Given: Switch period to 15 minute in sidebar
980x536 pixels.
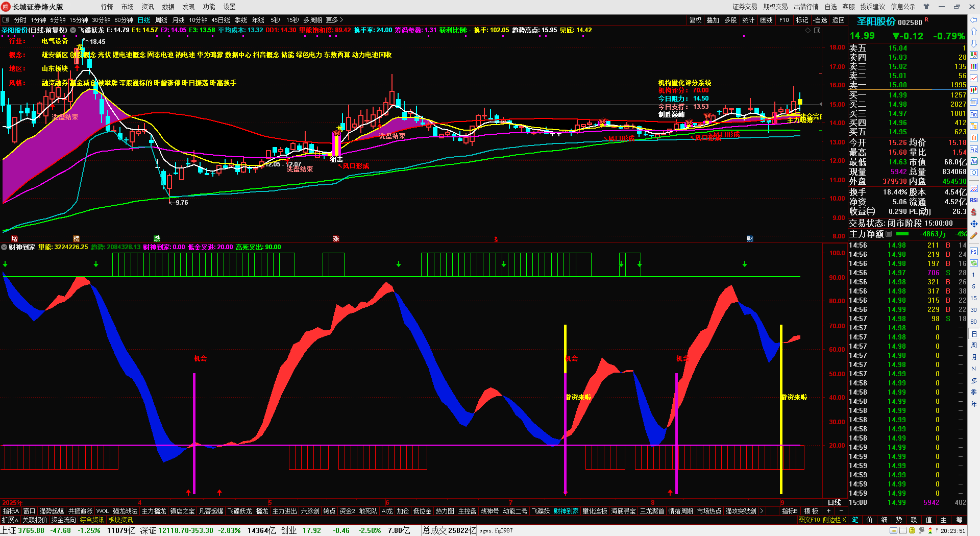Looking at the screenshot, I should click(x=973, y=298).
